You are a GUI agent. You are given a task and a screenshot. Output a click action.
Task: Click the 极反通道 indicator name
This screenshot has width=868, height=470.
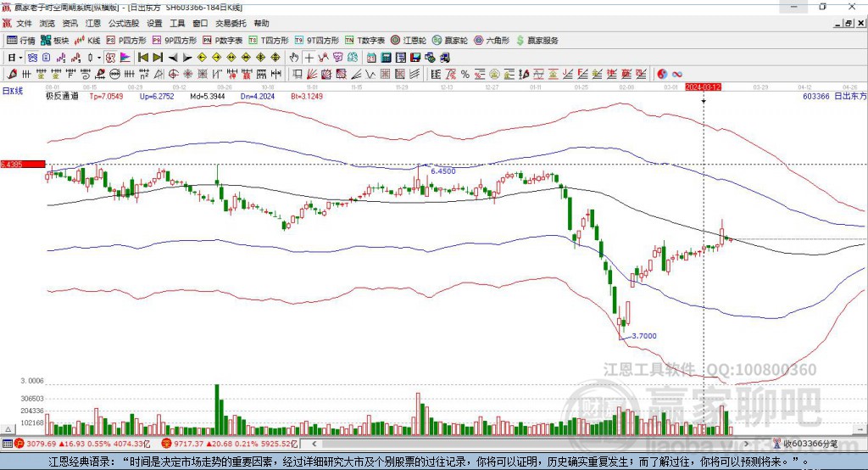(x=62, y=96)
